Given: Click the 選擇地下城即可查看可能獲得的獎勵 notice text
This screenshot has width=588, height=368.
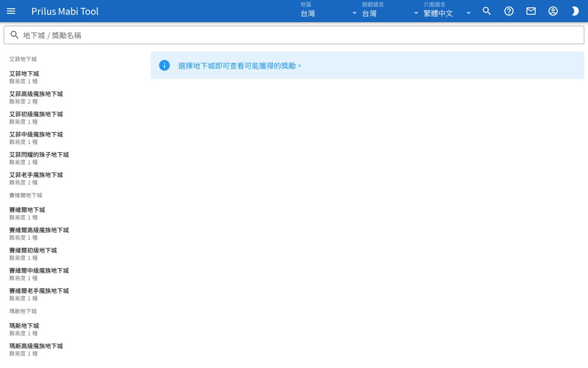Looking at the screenshot, I should pos(240,66).
